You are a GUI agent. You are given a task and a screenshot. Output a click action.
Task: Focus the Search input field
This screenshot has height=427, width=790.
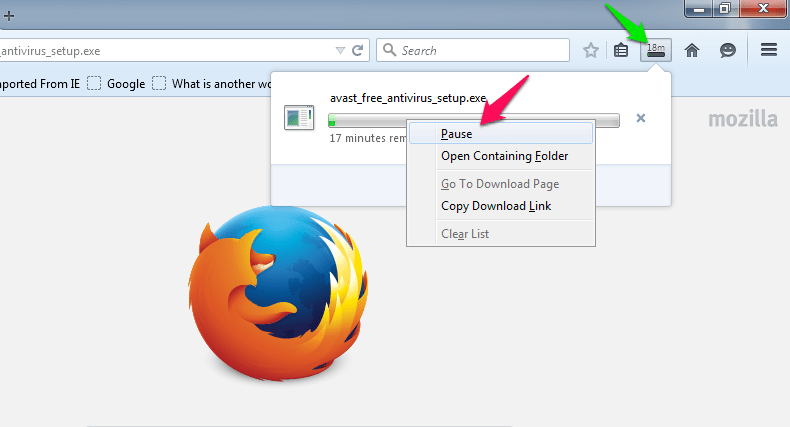click(473, 50)
